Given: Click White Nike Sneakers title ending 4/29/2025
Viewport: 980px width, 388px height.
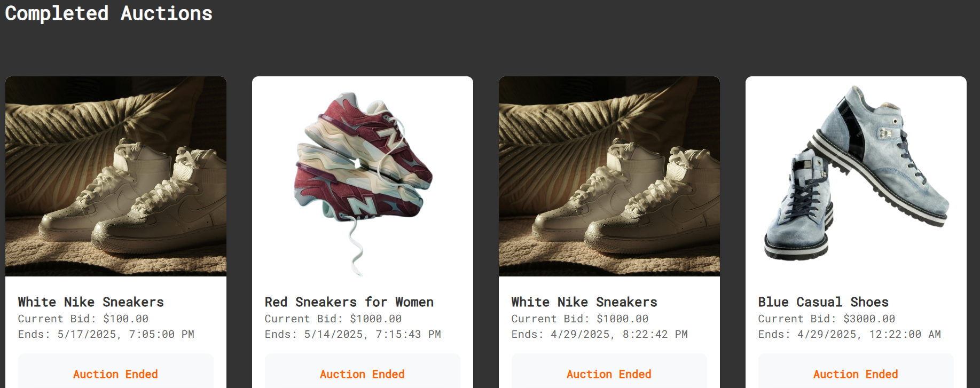Looking at the screenshot, I should tap(584, 302).
